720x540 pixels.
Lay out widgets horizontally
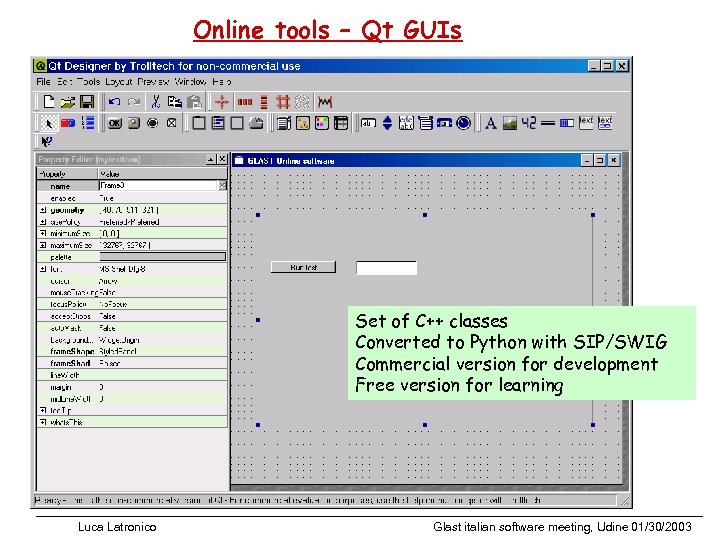pyautogui.click(x=245, y=101)
